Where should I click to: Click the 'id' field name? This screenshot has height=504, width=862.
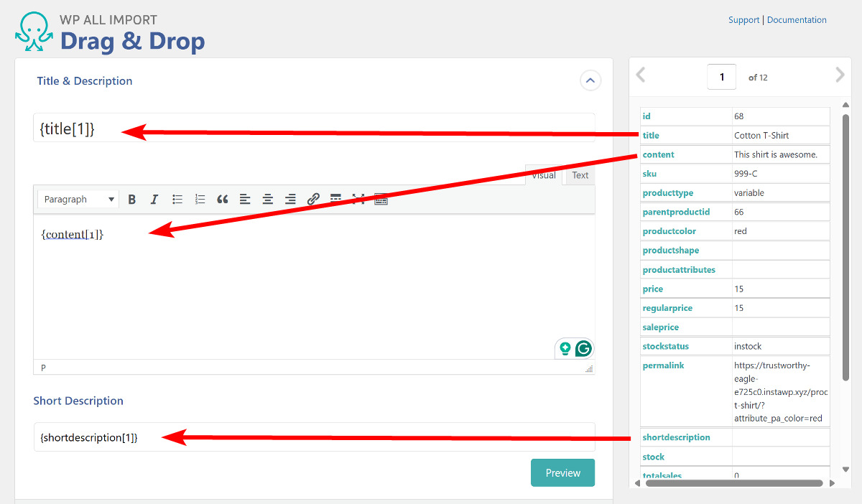point(646,116)
